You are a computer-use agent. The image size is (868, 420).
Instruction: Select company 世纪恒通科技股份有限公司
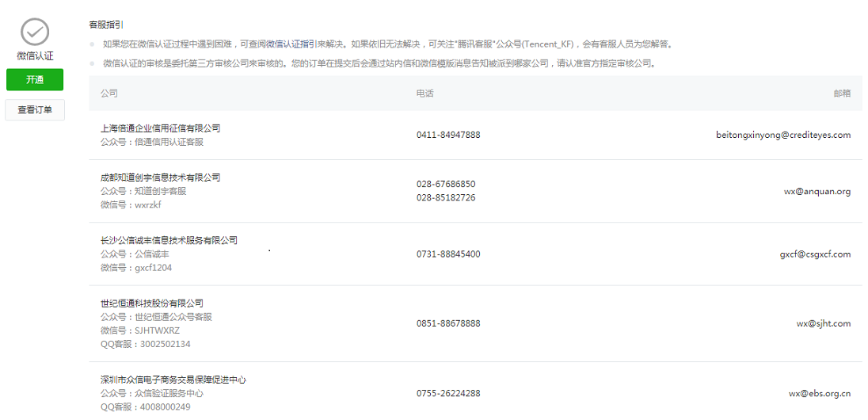152,304
